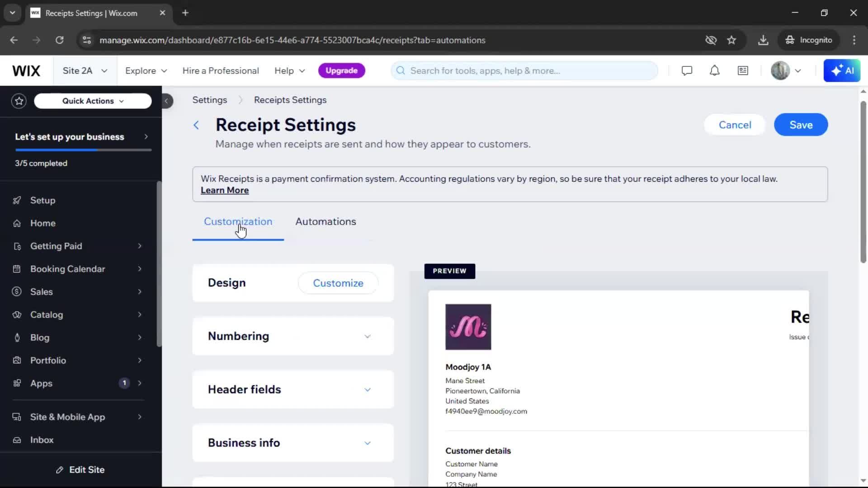Click the Apps grid icon
Viewport: 868px width, 488px height.
17,383
